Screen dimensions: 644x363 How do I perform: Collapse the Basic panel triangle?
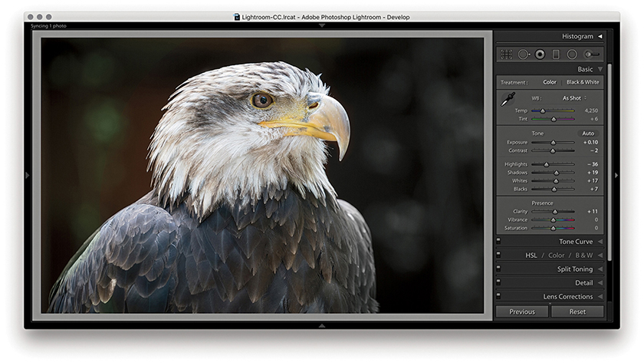600,69
